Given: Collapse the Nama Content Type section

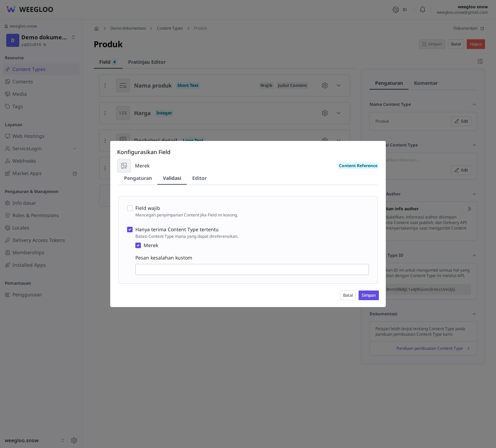Looking at the screenshot, I should (474, 104).
